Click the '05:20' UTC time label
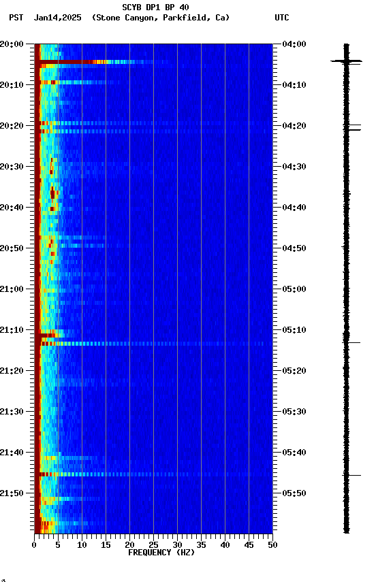 coord(294,371)
